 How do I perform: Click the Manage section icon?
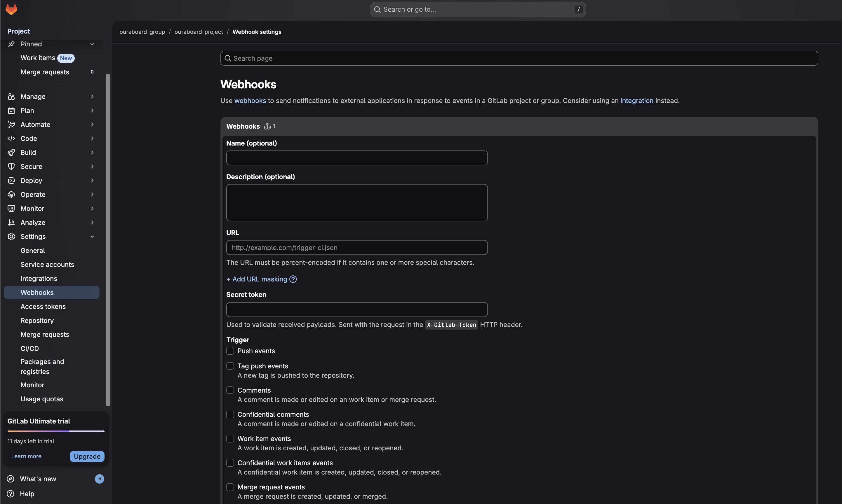(x=11, y=97)
